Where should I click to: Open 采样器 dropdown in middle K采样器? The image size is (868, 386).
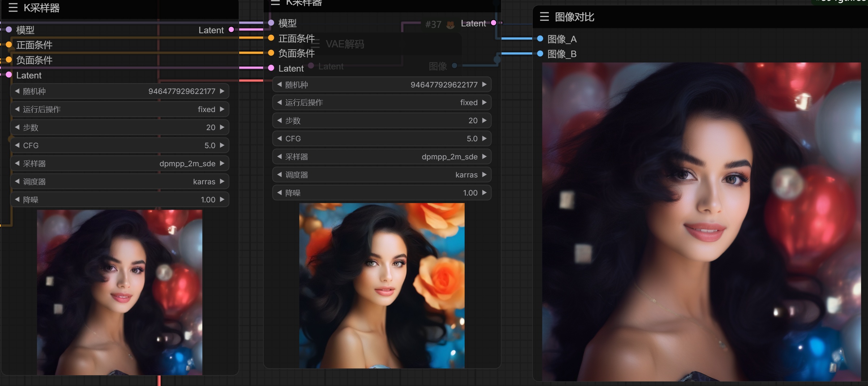[382, 156]
